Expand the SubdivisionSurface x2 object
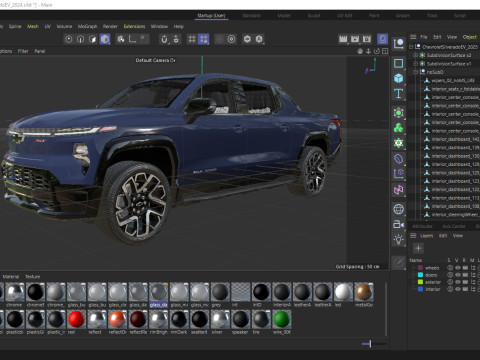 coord(415,55)
